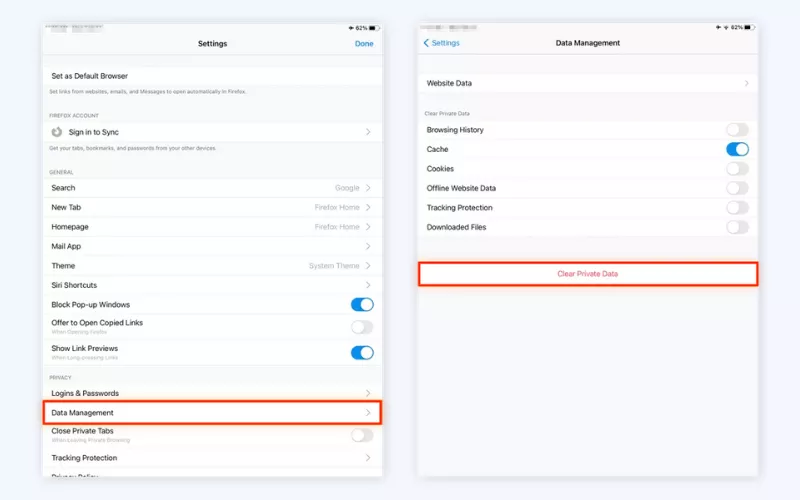Image resolution: width=800 pixels, height=500 pixels.
Task: Turn off Show Link Previews switch
Action: click(x=362, y=353)
